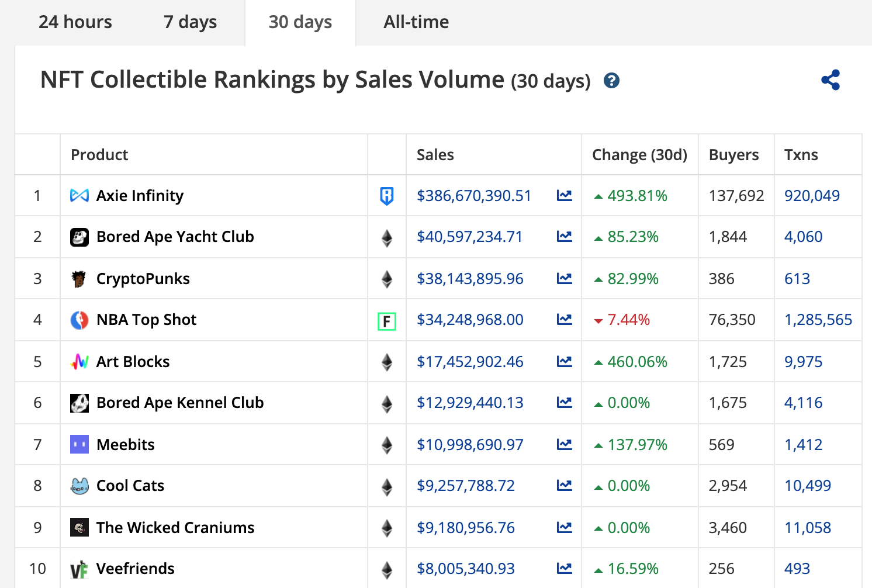
Task: Click the Ethereum icon in the Cool Cats row
Action: (386, 487)
